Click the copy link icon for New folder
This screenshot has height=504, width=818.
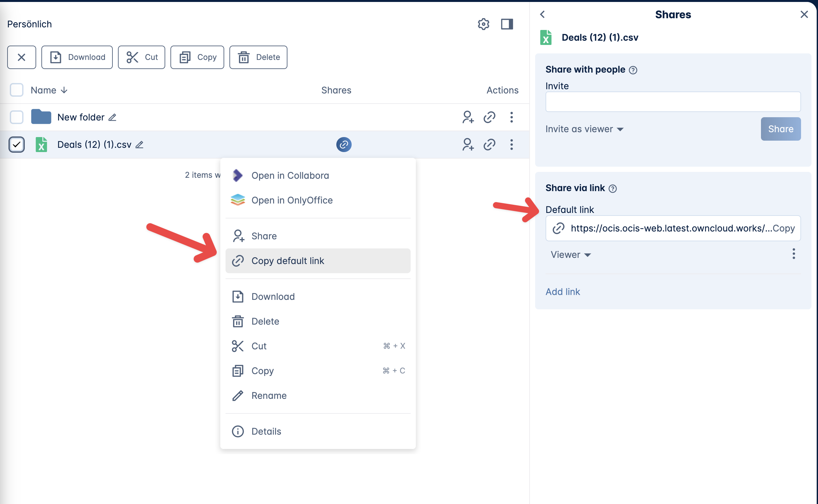[489, 117]
